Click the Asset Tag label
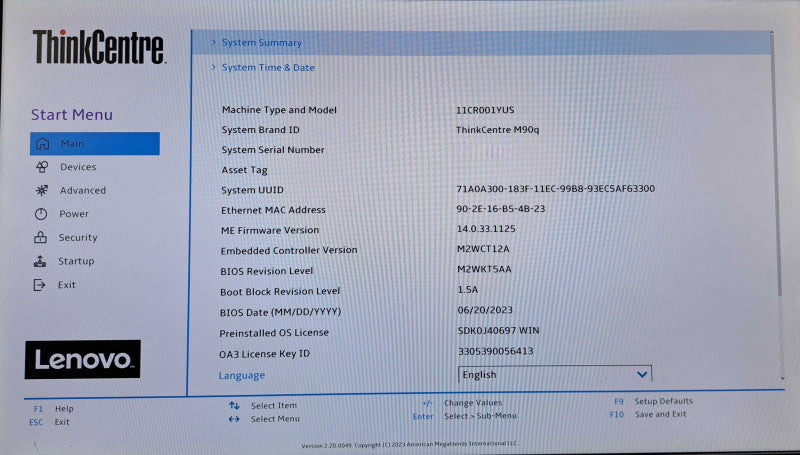 pos(244,170)
